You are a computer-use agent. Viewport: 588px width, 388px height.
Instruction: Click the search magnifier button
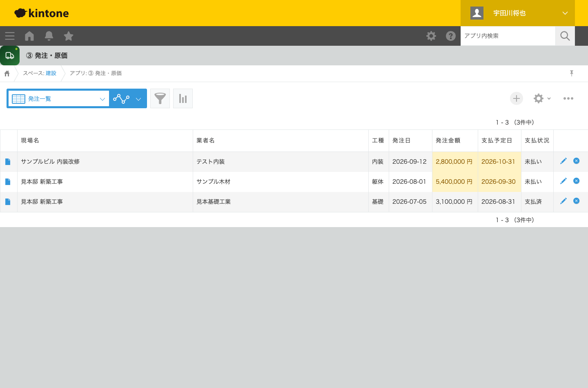565,36
